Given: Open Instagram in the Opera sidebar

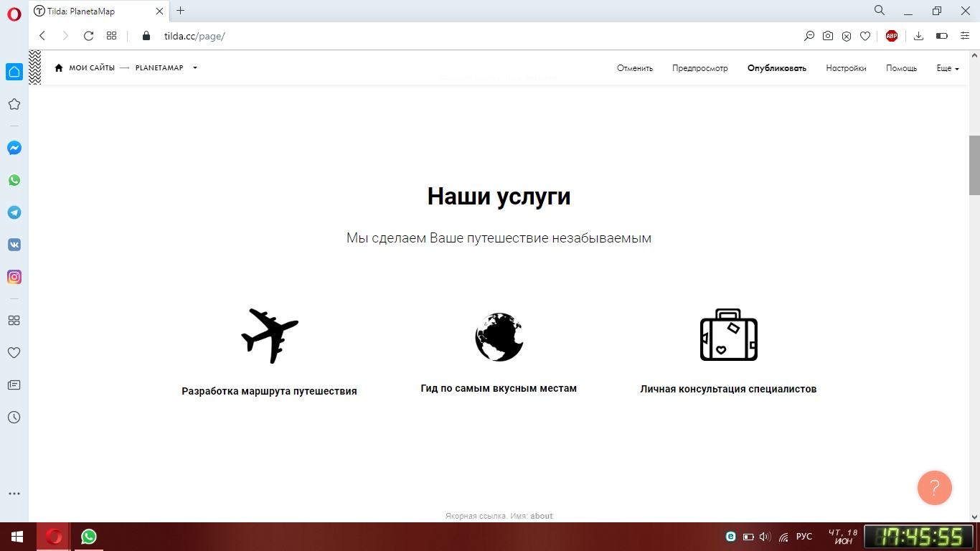Looking at the screenshot, I should (x=14, y=277).
